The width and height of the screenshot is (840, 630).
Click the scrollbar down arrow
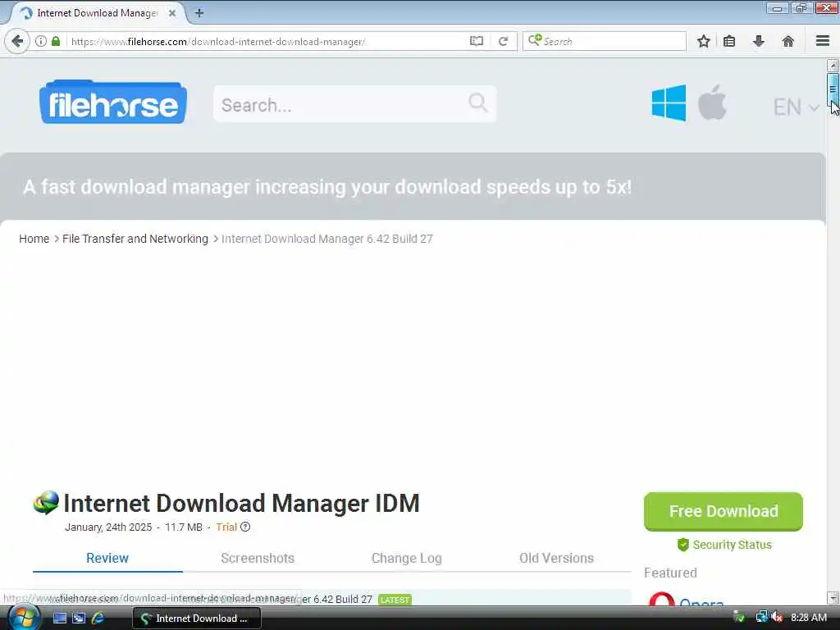tap(833, 597)
